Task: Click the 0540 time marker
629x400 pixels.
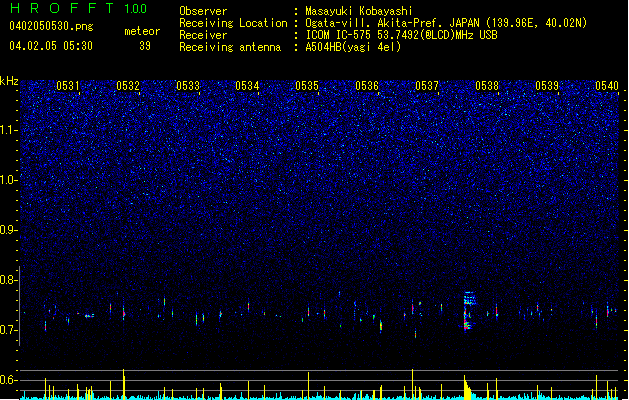Action: tap(607, 86)
